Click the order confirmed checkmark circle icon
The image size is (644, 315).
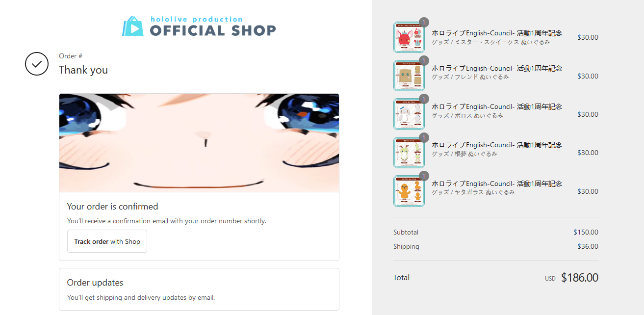tap(37, 64)
